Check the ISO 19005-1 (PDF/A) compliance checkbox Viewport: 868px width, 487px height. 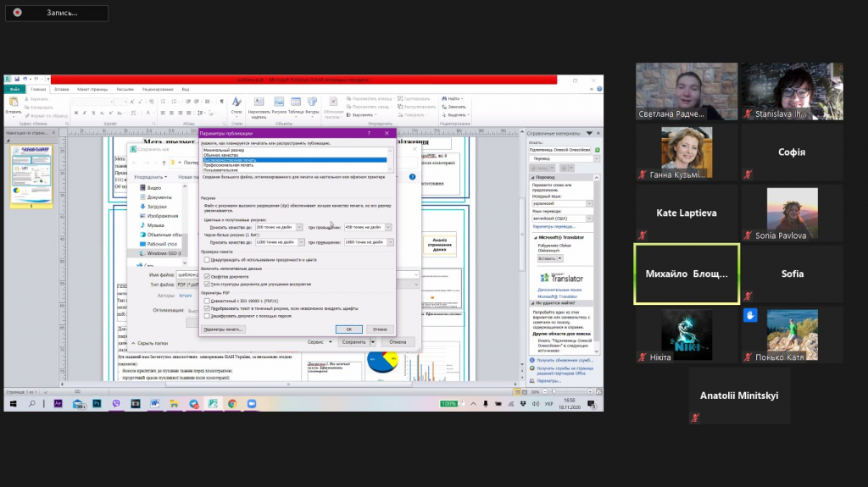coord(207,301)
